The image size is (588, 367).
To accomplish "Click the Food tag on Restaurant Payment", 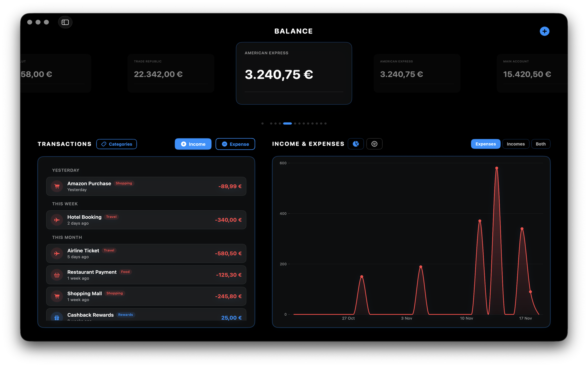I will [125, 272].
